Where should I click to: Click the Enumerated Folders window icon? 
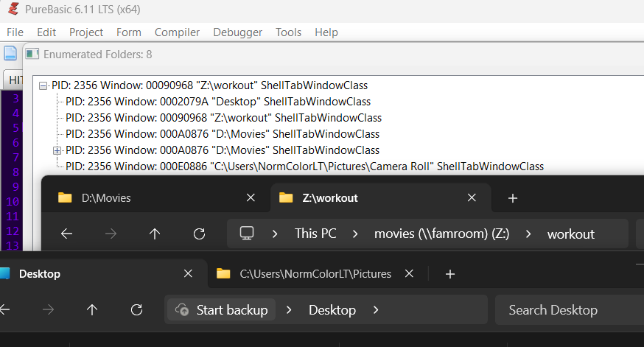point(32,54)
